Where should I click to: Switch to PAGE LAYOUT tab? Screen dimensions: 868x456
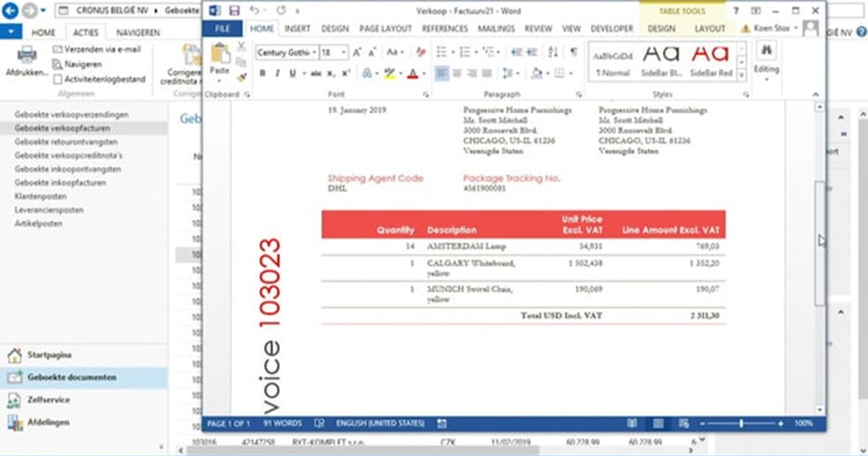click(x=386, y=28)
